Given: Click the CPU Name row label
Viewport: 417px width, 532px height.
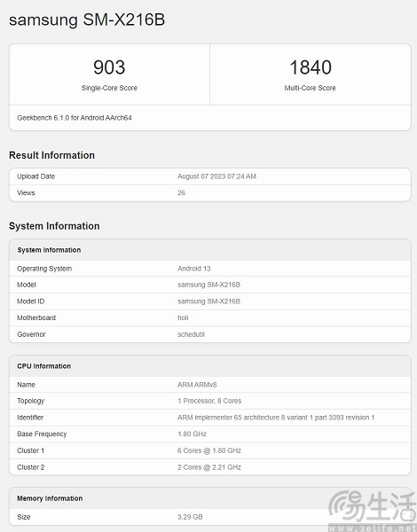Looking at the screenshot, I should tap(26, 385).
